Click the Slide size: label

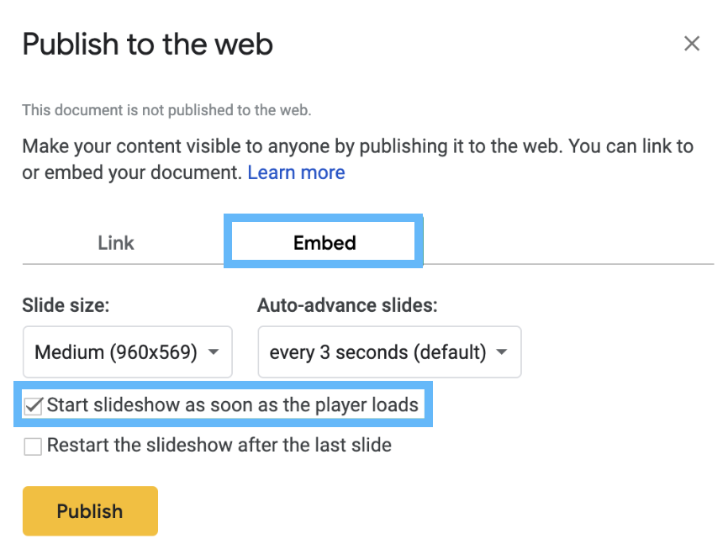pos(66,305)
